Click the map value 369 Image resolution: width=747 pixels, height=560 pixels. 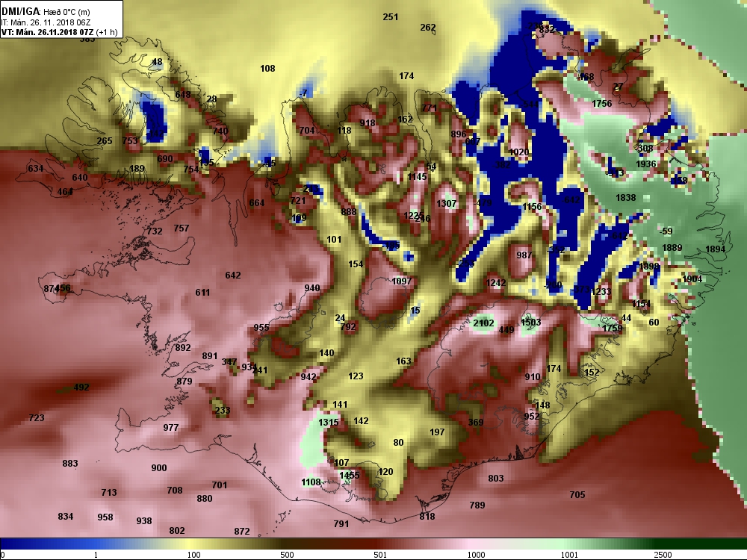click(475, 422)
